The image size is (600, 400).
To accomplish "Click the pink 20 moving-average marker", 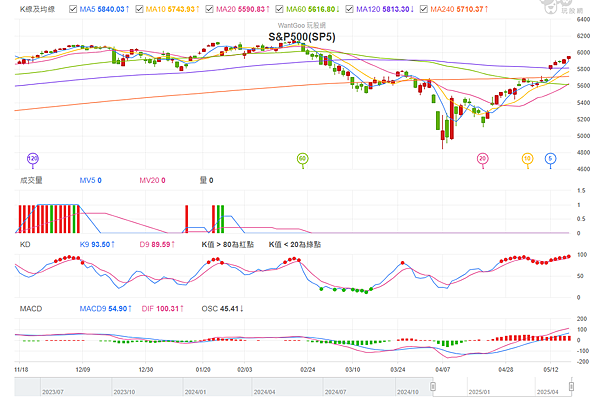I will click(x=483, y=159).
